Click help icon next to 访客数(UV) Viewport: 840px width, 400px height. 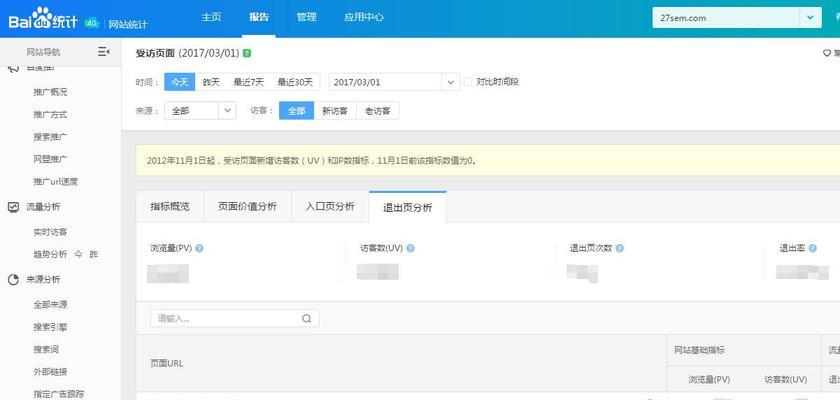click(410, 248)
